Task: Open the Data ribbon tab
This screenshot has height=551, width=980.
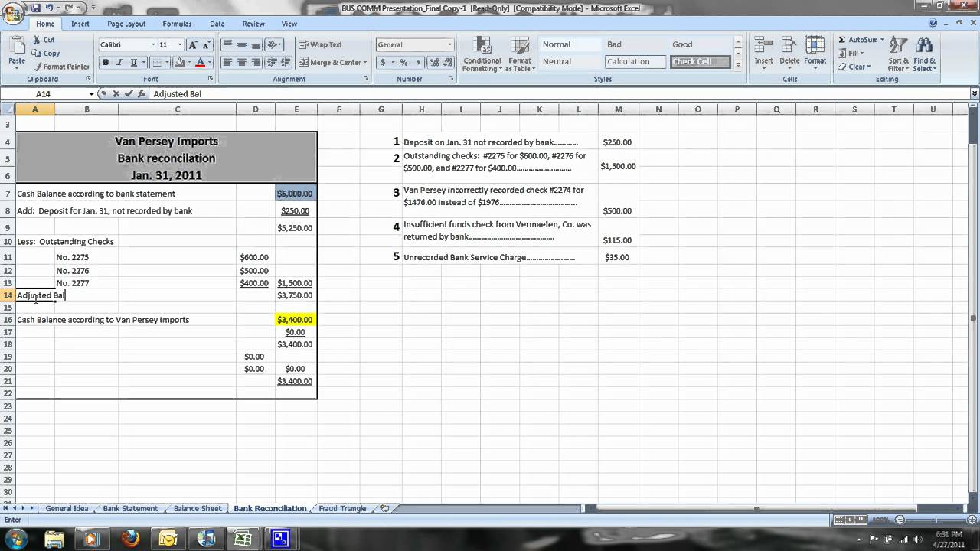Action: coord(217,24)
